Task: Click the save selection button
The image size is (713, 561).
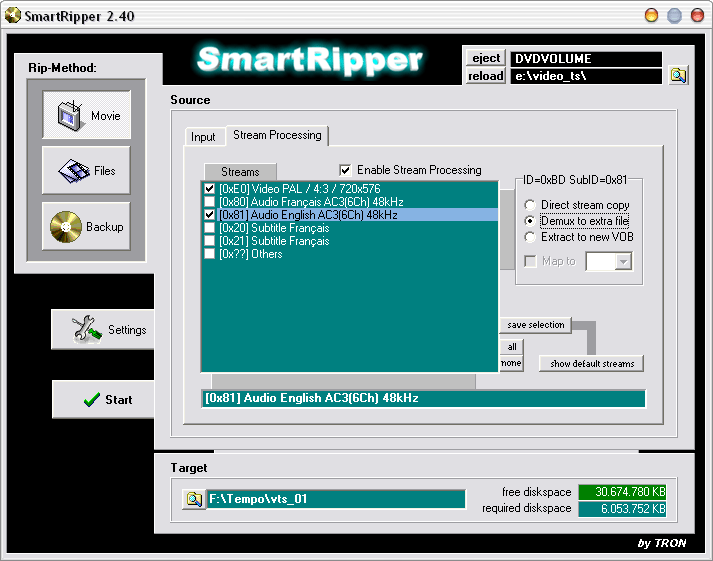Action: [x=536, y=325]
